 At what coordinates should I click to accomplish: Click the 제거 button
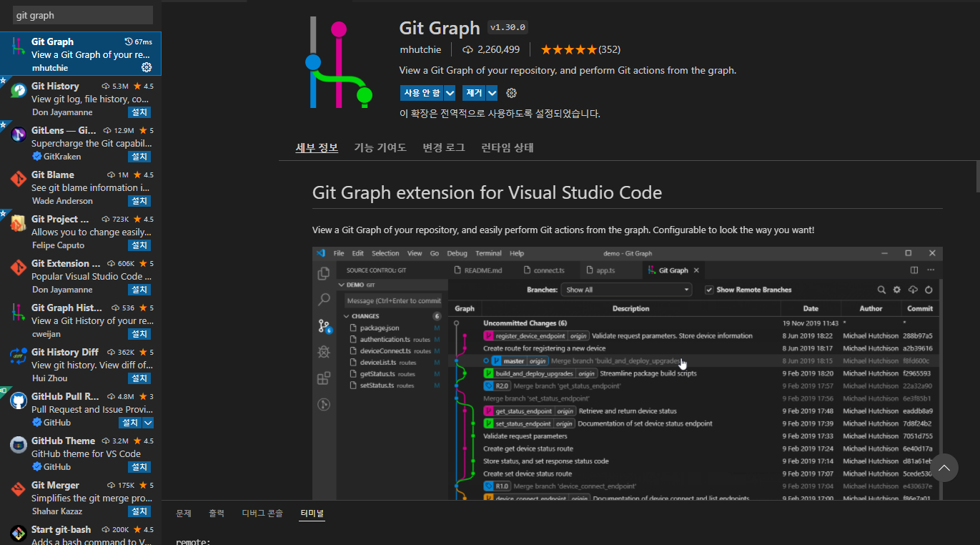click(x=474, y=93)
